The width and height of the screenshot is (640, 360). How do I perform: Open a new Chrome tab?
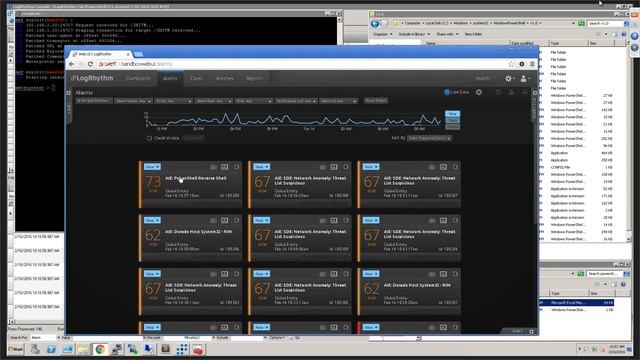[138, 54]
